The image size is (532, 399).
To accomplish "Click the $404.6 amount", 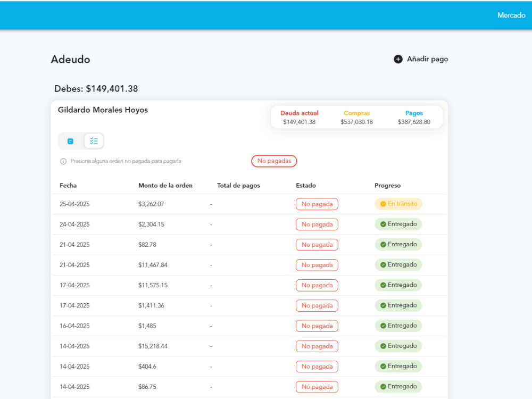I will (x=147, y=367).
